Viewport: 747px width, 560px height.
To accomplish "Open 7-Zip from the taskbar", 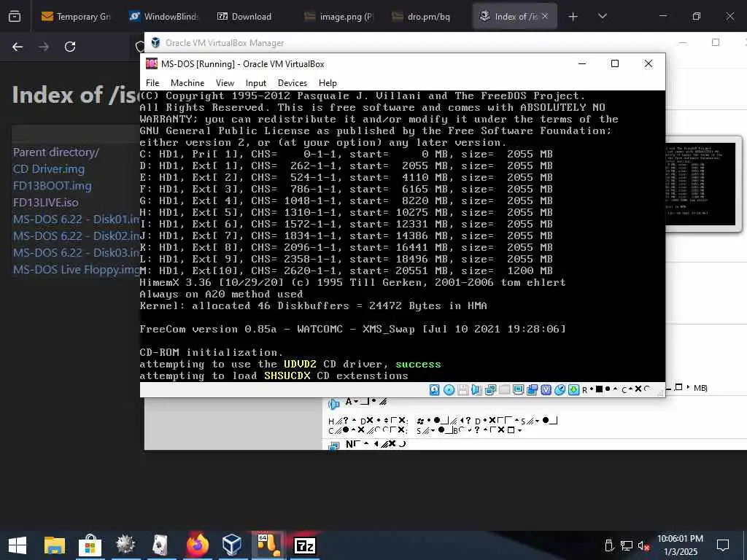I will pyautogui.click(x=305, y=545).
